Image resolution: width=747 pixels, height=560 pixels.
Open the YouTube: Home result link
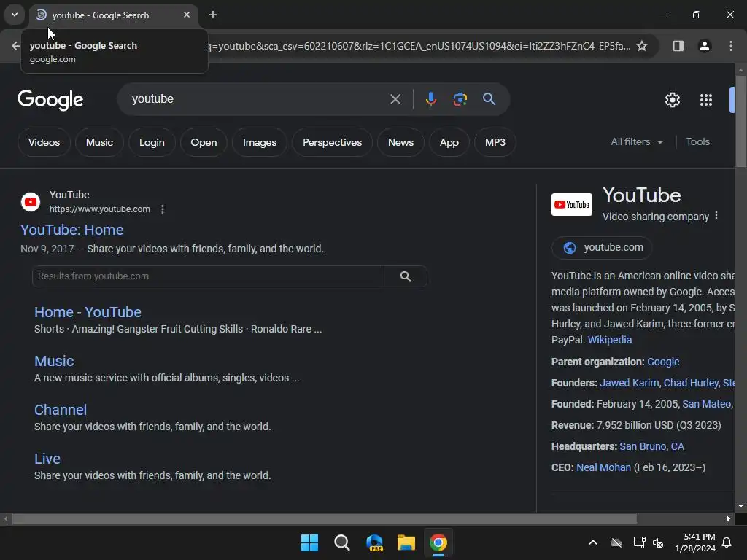[72, 230]
